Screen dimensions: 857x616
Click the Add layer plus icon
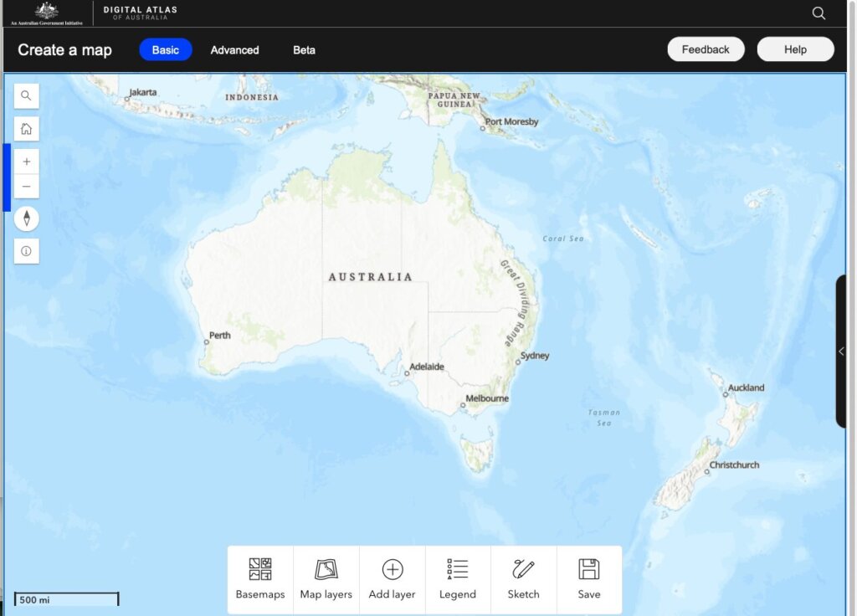pyautogui.click(x=391, y=569)
